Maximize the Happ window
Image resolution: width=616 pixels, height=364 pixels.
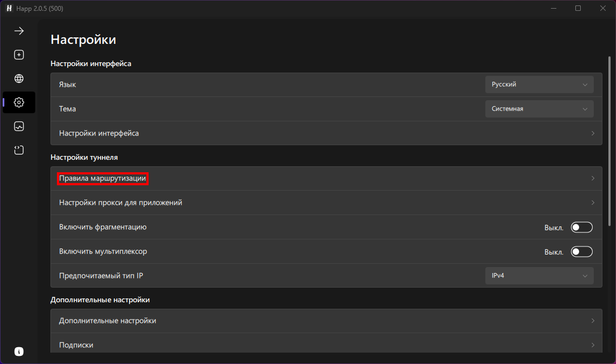(x=578, y=8)
